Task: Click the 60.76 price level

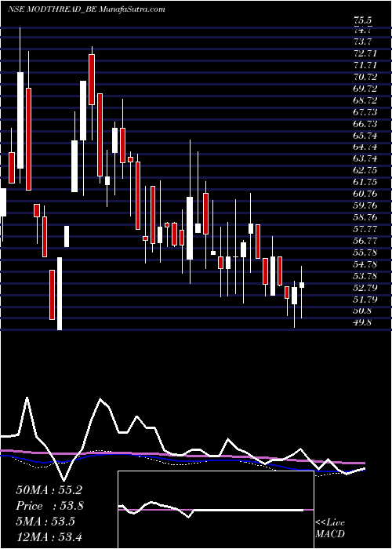Action: click(x=365, y=194)
